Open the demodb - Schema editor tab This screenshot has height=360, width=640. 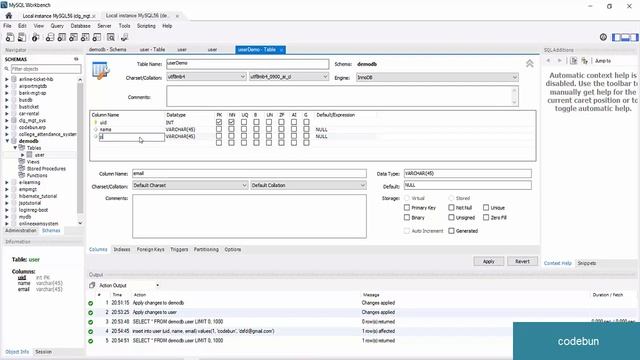click(107, 49)
